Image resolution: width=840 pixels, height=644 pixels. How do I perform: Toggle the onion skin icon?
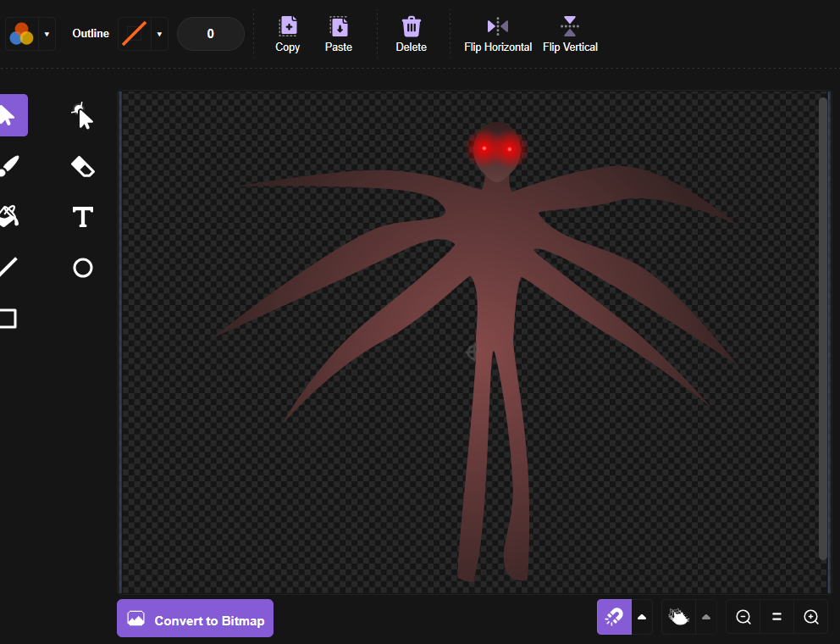[679, 617]
